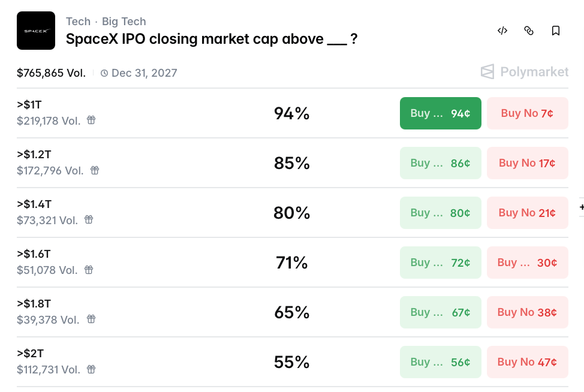Bookmark this SpaceX IPO market
The image size is (584, 392).
[x=556, y=31]
